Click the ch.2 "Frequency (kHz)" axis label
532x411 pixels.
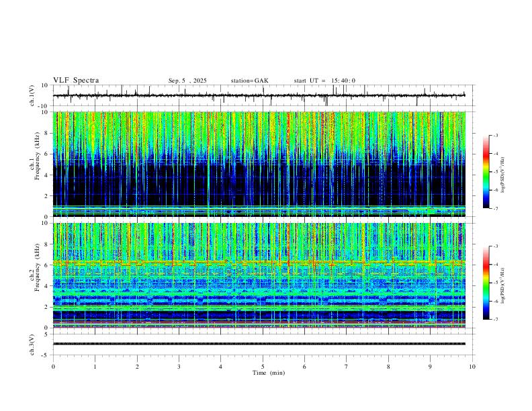click(38, 267)
